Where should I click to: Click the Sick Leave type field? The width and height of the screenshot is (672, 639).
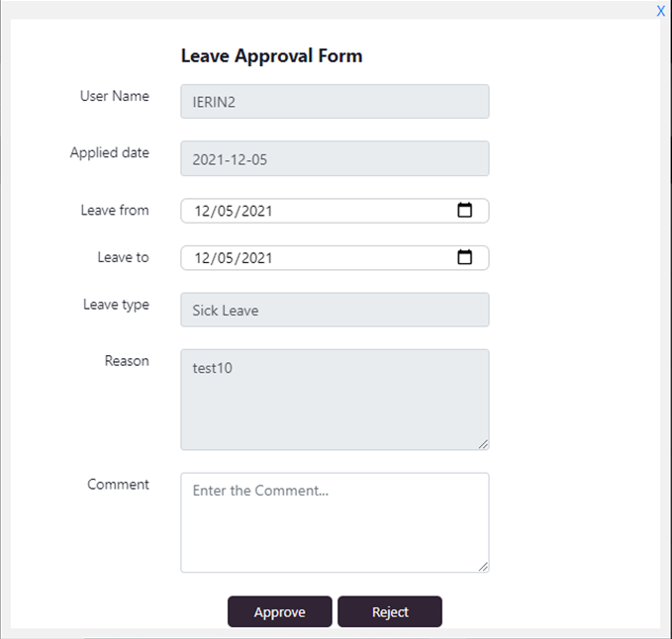[335, 310]
